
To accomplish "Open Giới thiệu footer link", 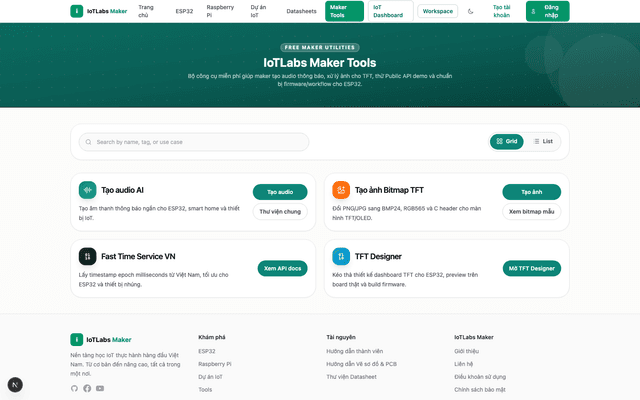I will [467, 351].
